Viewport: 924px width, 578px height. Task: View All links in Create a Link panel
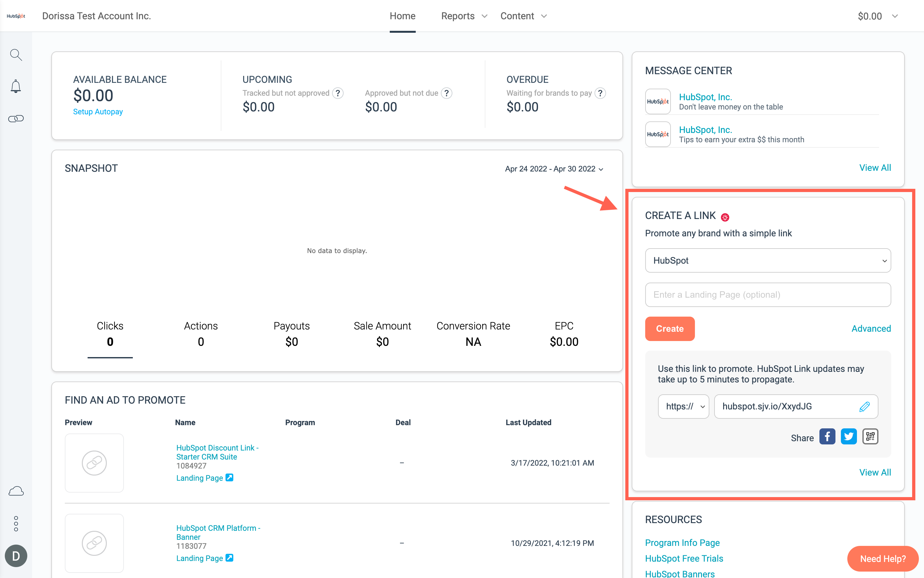pyautogui.click(x=875, y=472)
